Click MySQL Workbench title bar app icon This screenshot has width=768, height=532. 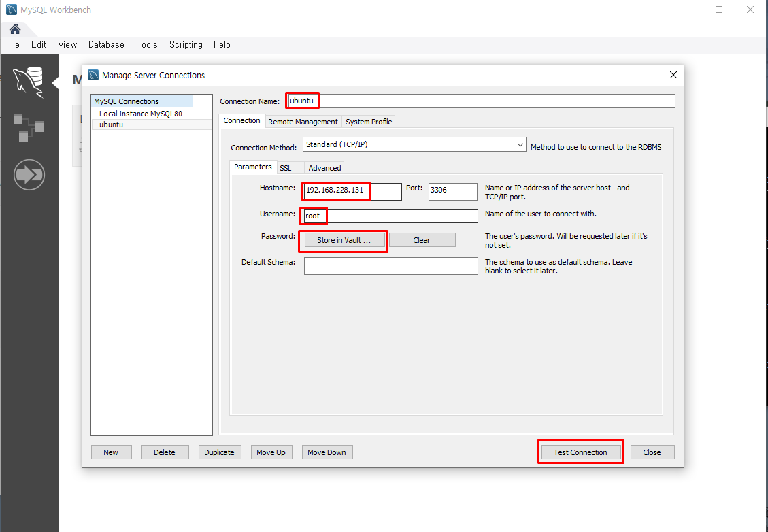(12, 10)
